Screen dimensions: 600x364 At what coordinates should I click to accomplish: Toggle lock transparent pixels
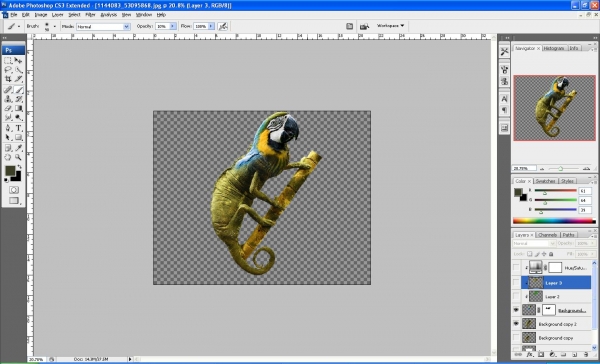coord(530,254)
